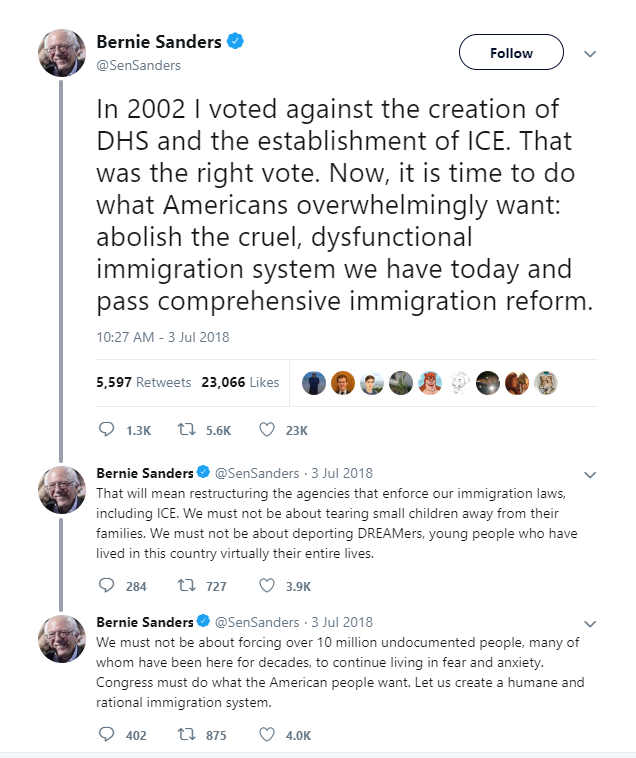This screenshot has height=758, width=636.
Task: Follow Bernie Sanders
Action: [x=511, y=52]
